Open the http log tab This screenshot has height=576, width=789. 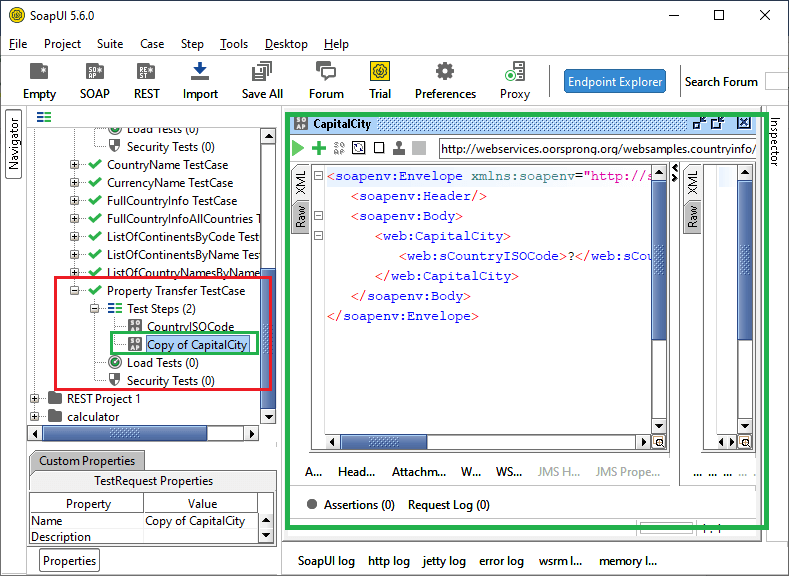coord(388,561)
